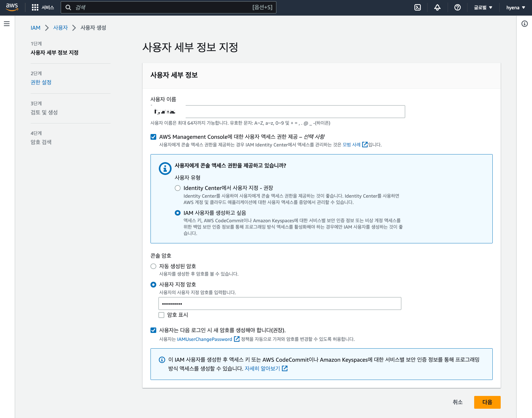Open the notifications bell icon
532x418 pixels.
click(437, 7)
